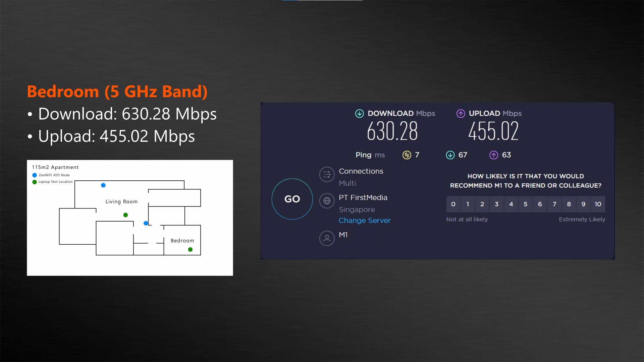Select rating 10 for recommendation score
This screenshot has height=362, width=644.
click(x=598, y=204)
